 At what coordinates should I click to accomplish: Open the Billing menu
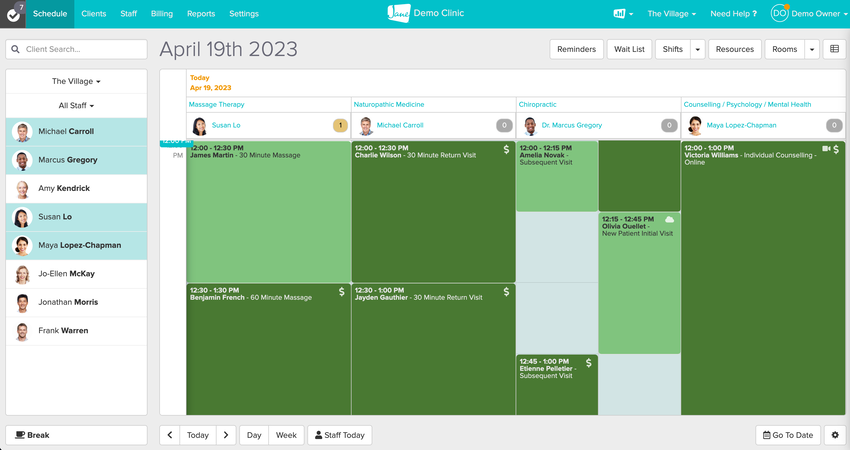pyautogui.click(x=161, y=14)
